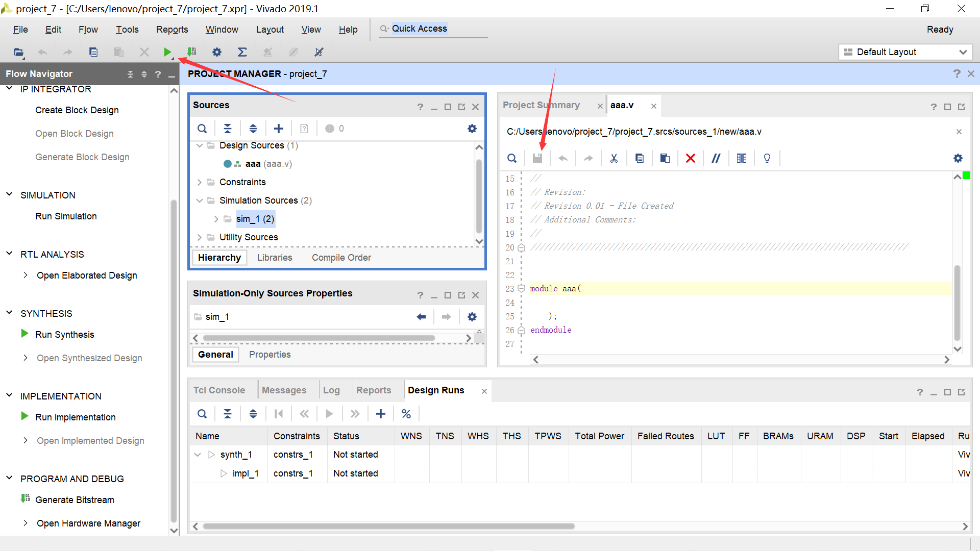Save aaa.v with editor save icon
Image resolution: width=980 pixels, height=551 pixels.
(537, 158)
